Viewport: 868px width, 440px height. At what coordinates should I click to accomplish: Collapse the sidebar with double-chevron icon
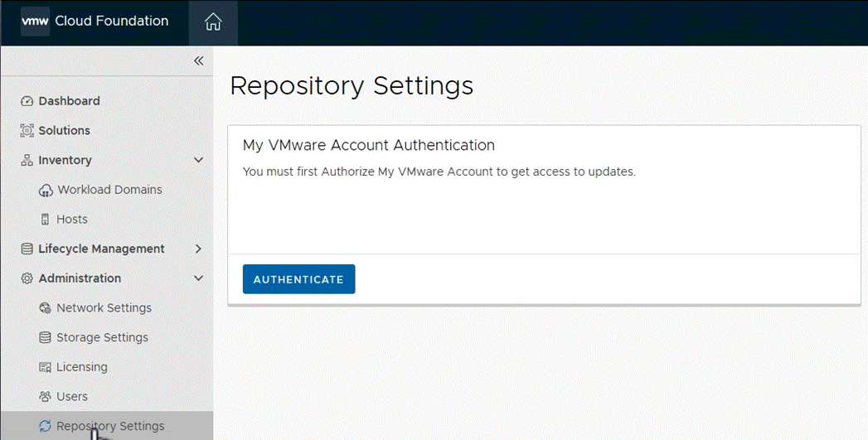pyautogui.click(x=199, y=60)
